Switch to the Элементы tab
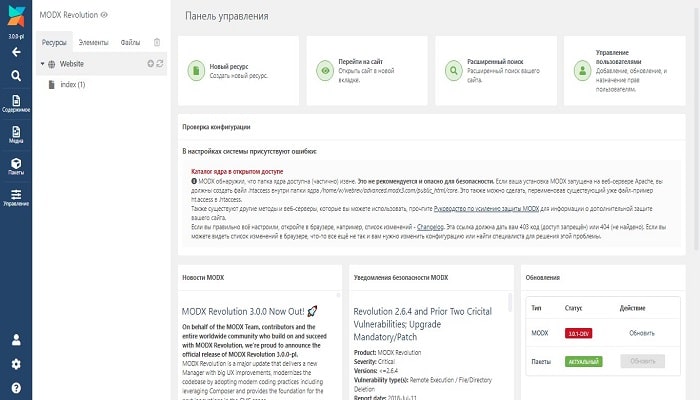Screen dimensions: 700x400 [93, 42]
